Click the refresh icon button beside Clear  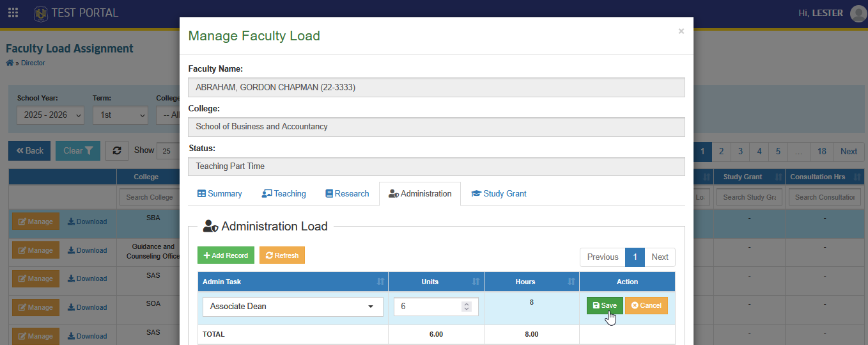[117, 151]
